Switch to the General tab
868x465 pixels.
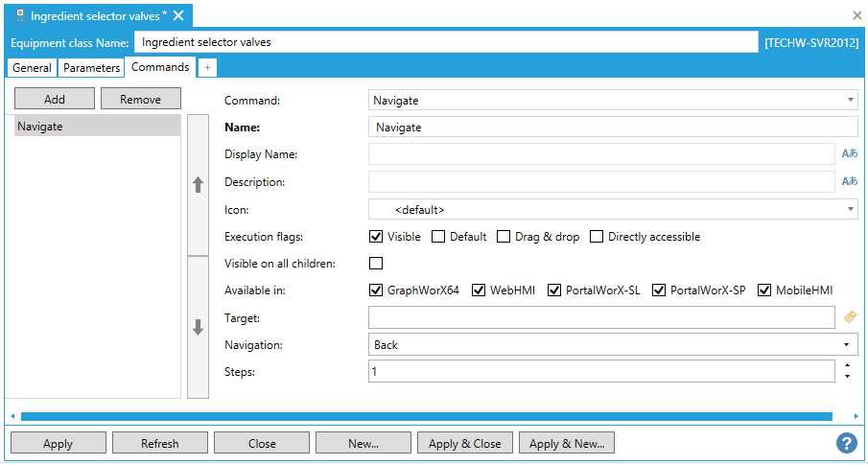[32, 68]
